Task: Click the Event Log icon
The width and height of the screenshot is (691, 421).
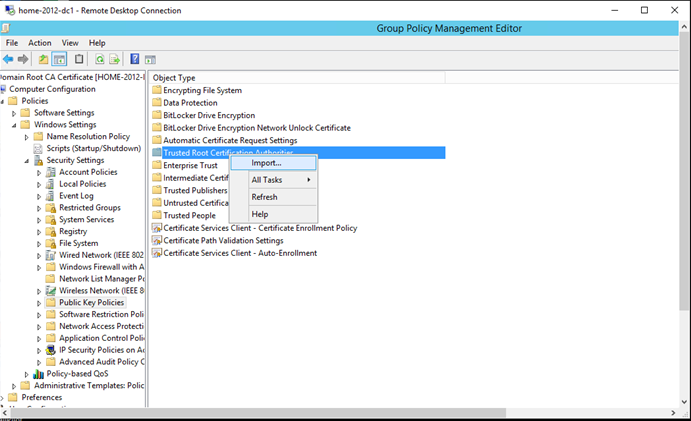Action: 51,196
